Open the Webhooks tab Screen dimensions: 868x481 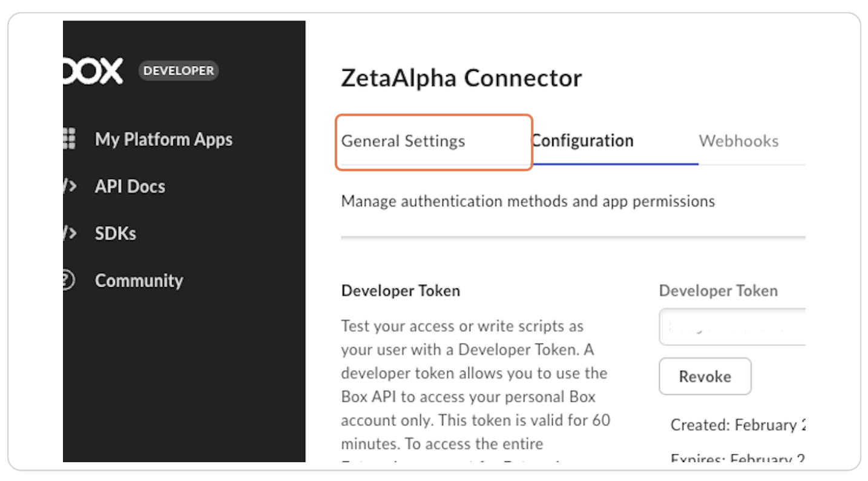[x=738, y=141]
